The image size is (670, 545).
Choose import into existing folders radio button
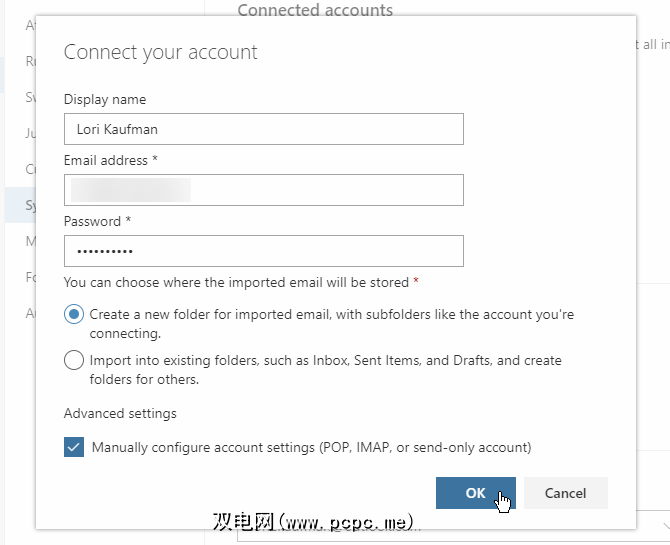[74, 360]
